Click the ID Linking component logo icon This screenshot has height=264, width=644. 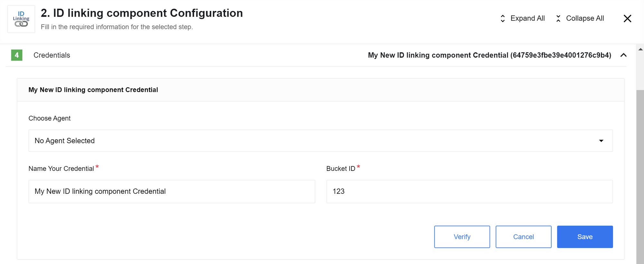coord(21,19)
